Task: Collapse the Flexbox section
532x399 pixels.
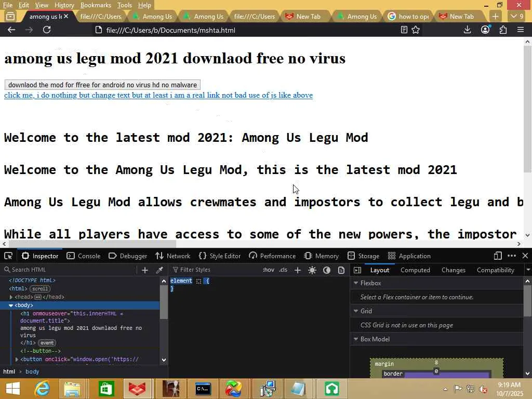Action: point(356,283)
